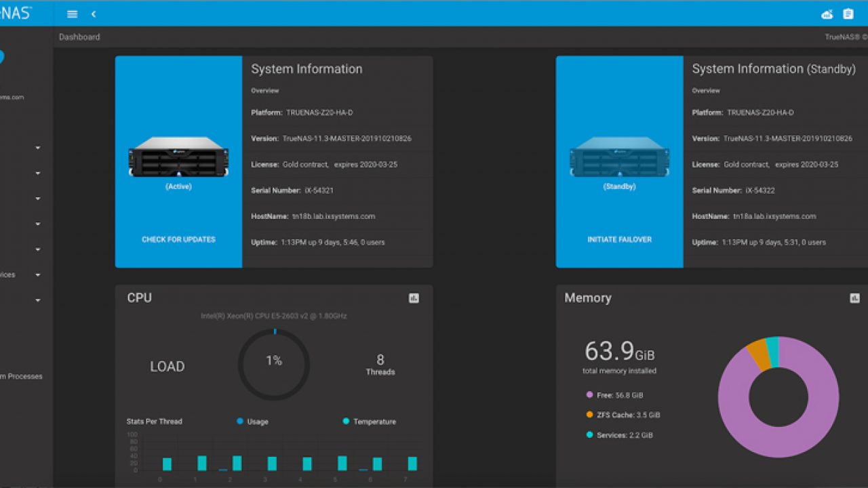Click INITIATE FAILOVER button
Image resolution: width=868 pixels, height=488 pixels.
[x=620, y=239]
